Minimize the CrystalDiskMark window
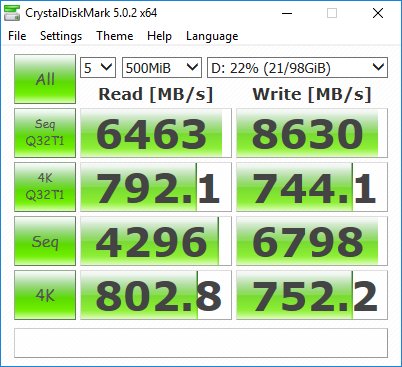 coord(287,13)
